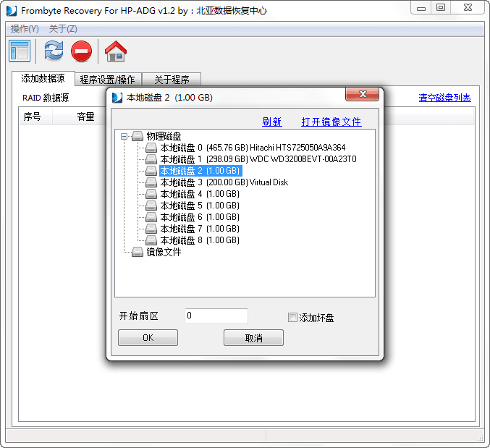Click the disk icon beside 本地磁盘 1
This screenshot has width=490, height=448.
click(x=151, y=159)
